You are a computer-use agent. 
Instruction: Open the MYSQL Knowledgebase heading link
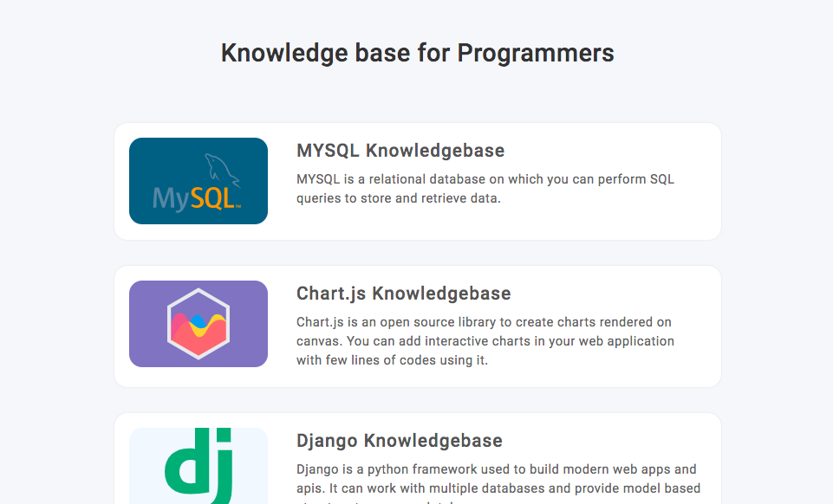coord(400,150)
